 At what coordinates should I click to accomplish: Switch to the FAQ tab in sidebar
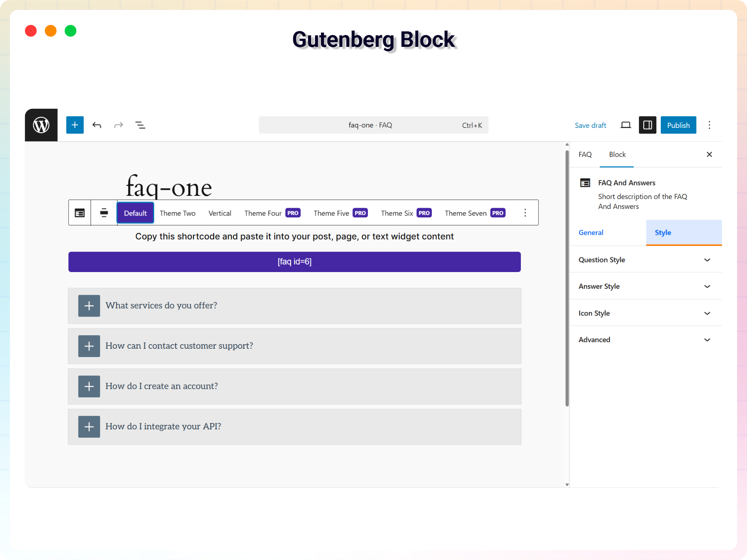point(585,154)
